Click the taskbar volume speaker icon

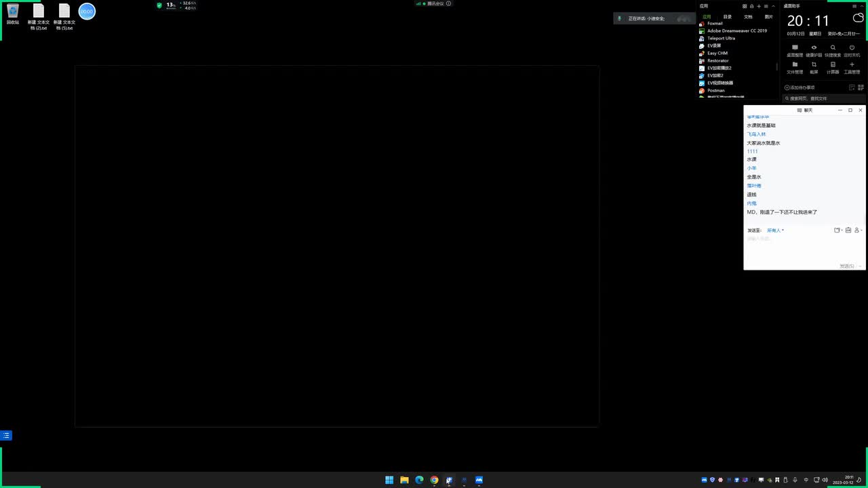(x=825, y=480)
